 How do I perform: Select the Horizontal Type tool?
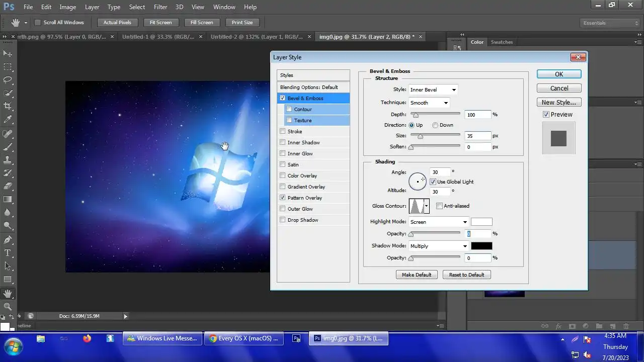click(x=8, y=253)
